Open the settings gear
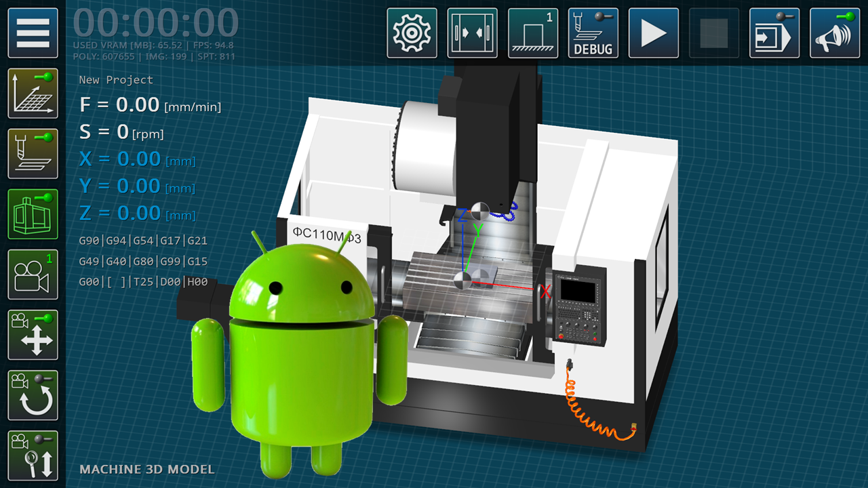This screenshot has width=868, height=488. (412, 33)
